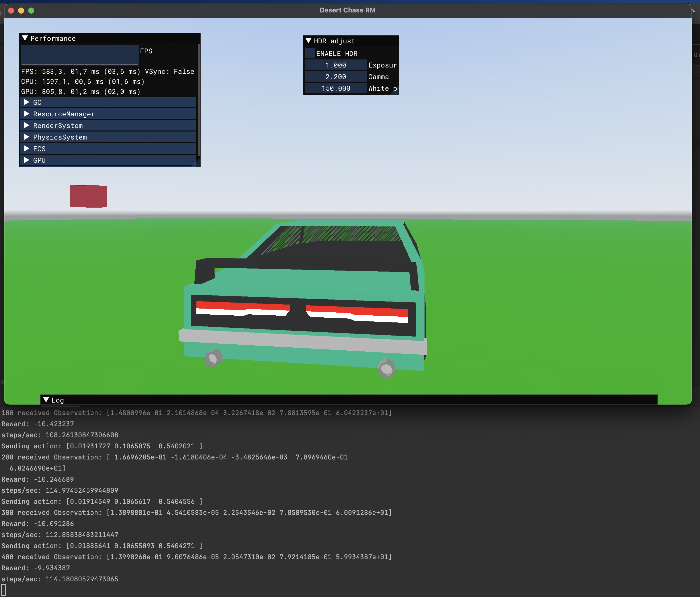700x597 pixels.
Task: Click the red cube in the scene
Action: click(88, 196)
